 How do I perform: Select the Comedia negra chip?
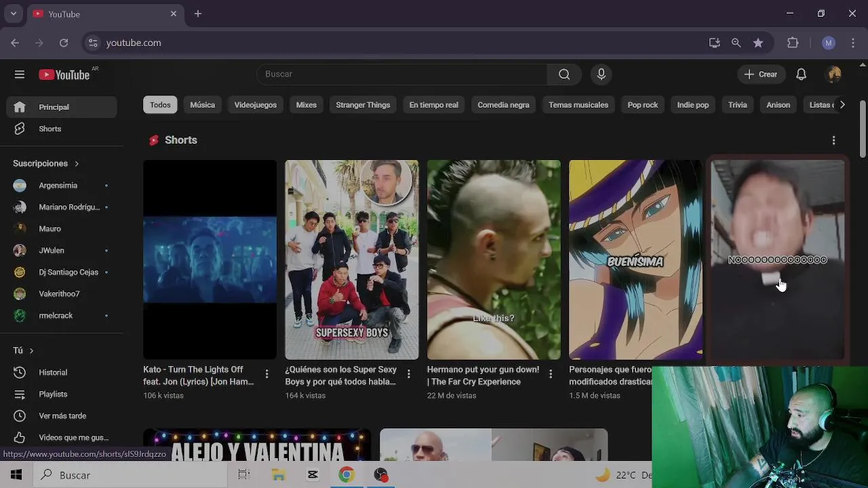503,105
